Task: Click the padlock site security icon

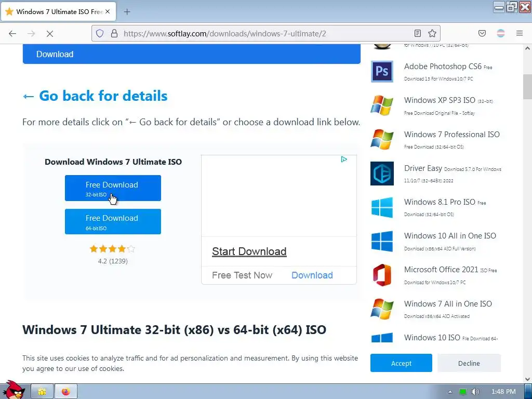Action: 114,33
